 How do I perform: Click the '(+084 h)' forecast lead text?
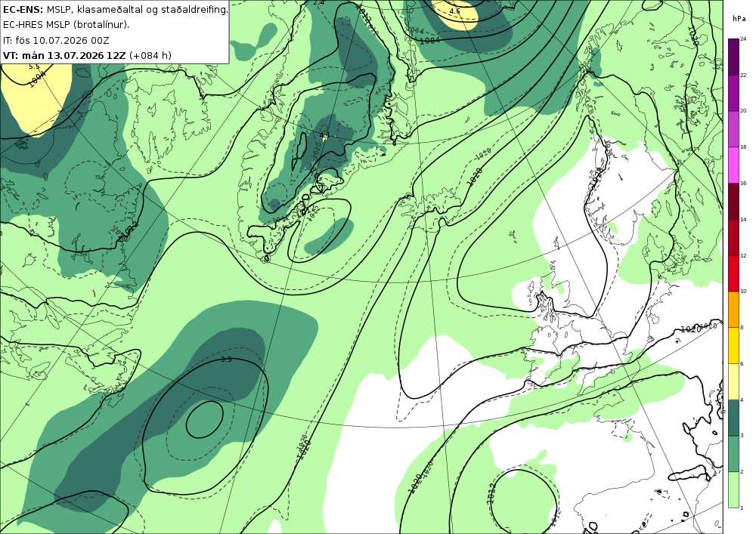(x=150, y=55)
